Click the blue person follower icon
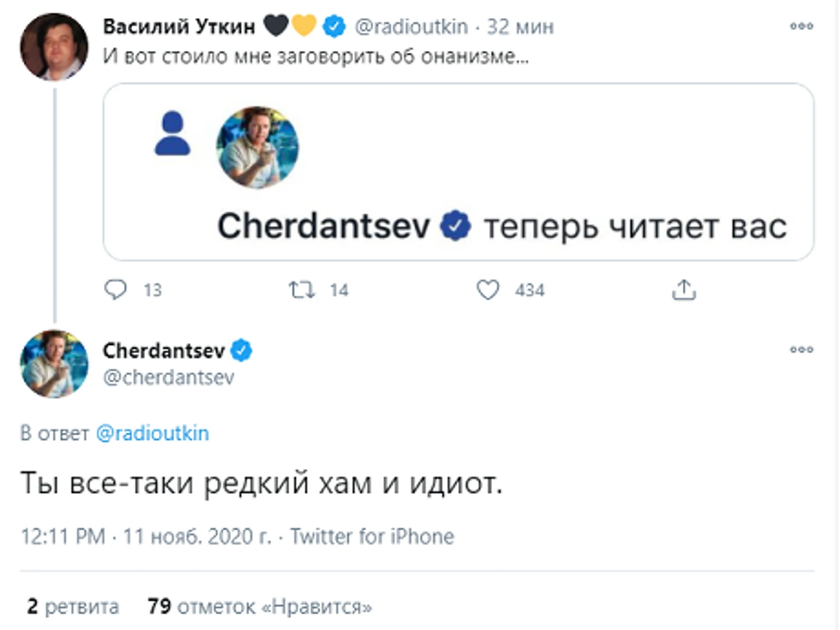Image resolution: width=840 pixels, height=630 pixels. 172,133
